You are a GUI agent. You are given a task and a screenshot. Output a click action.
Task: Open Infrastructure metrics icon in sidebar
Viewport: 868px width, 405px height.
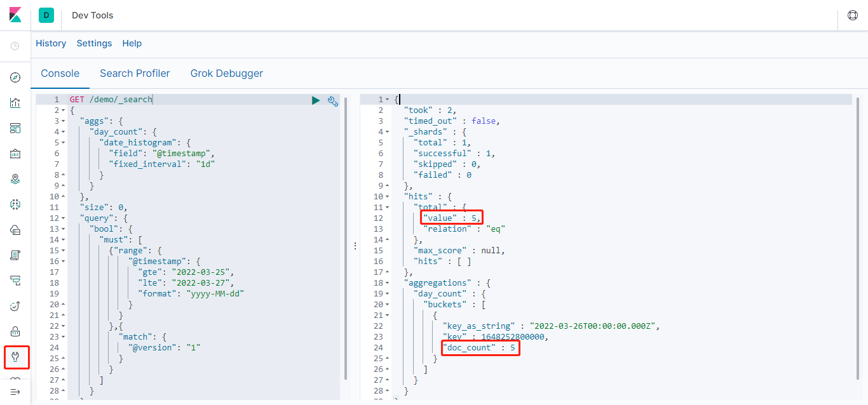pos(15,230)
